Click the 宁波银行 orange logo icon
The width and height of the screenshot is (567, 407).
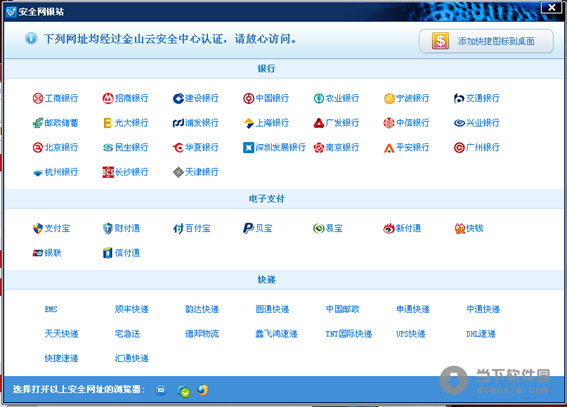[389, 98]
